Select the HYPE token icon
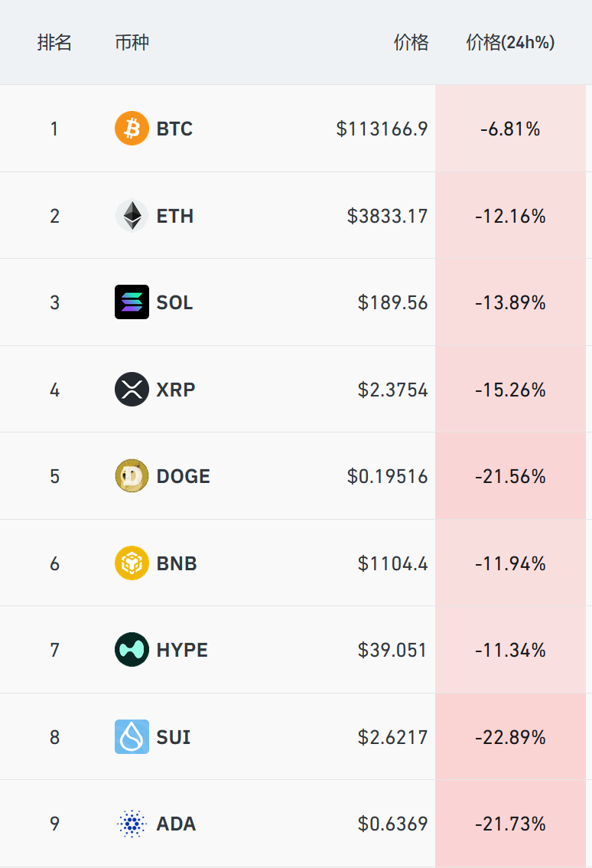Viewport: 592px width, 868px height. (x=132, y=650)
